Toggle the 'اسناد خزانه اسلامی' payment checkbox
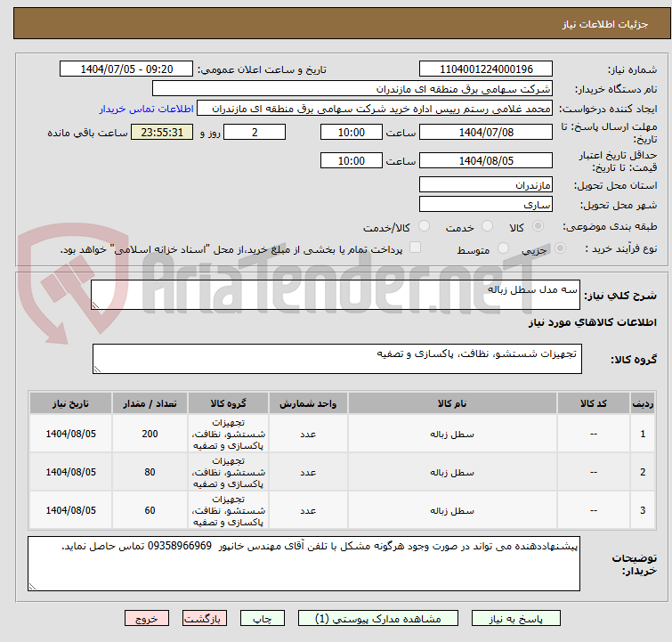This screenshot has width=672, height=642. 415,248
